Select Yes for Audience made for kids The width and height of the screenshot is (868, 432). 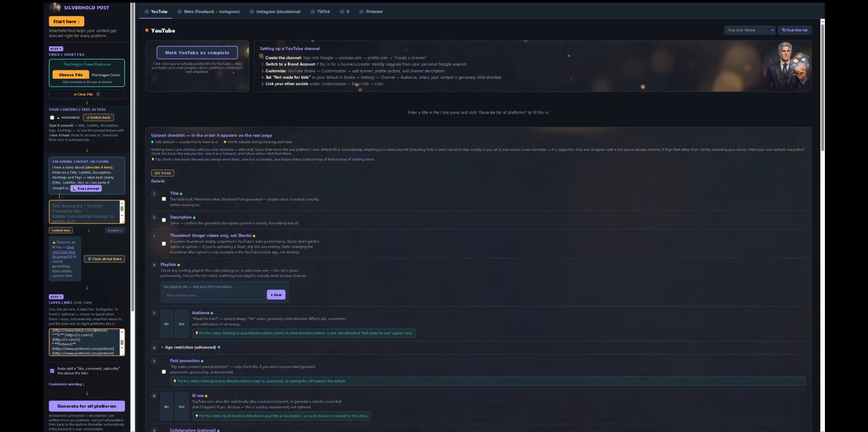tap(181, 324)
